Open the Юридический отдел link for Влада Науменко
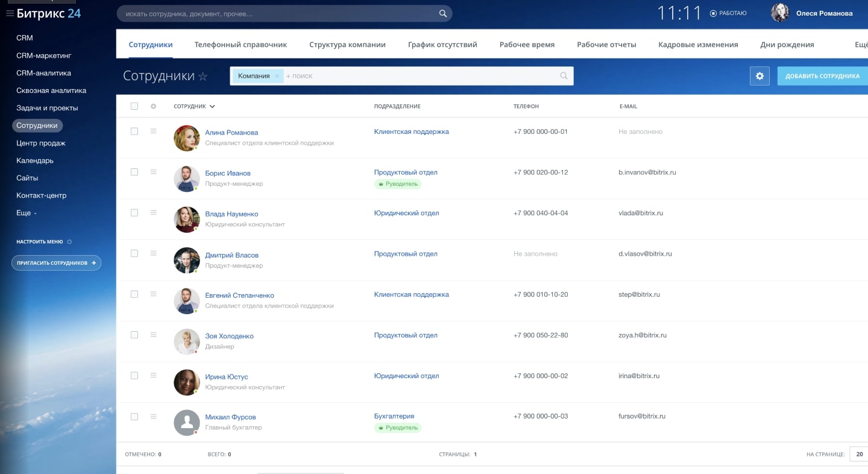 pyautogui.click(x=406, y=213)
